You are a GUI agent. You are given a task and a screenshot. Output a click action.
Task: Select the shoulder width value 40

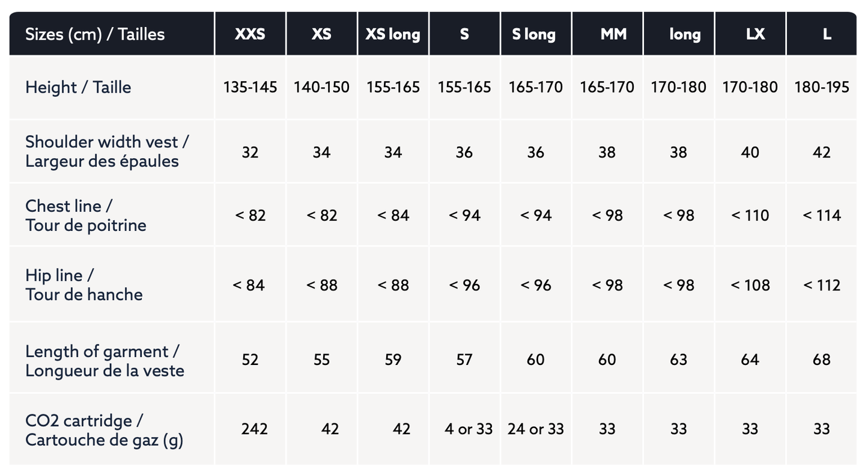coord(750,152)
